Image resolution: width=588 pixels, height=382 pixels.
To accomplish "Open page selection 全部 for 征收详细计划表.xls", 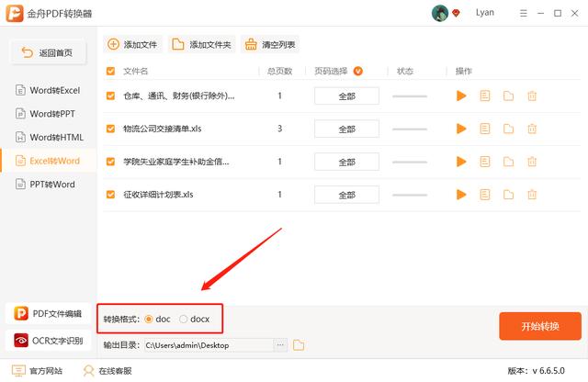I will [x=347, y=195].
